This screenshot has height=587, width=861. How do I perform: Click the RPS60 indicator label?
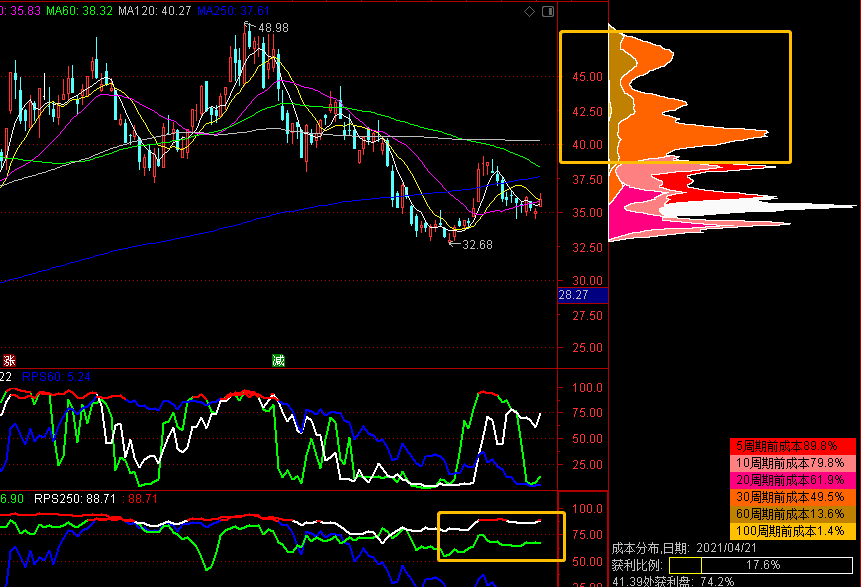[x=56, y=377]
